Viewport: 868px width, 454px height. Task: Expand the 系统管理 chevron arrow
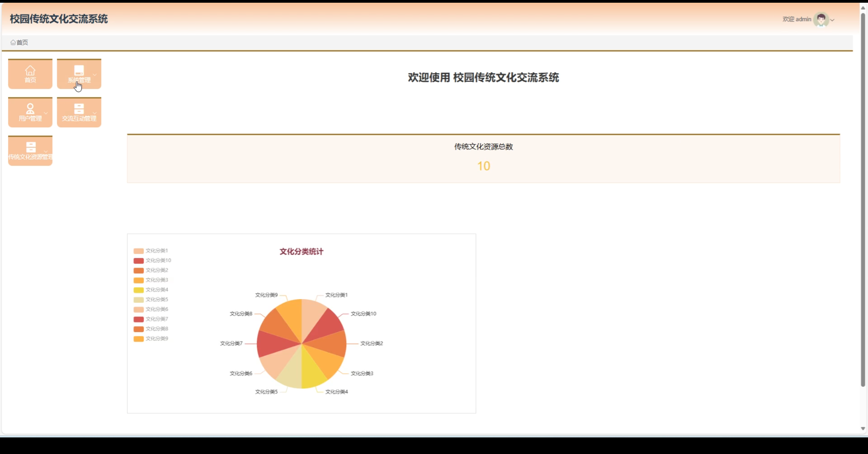pyautogui.click(x=95, y=75)
